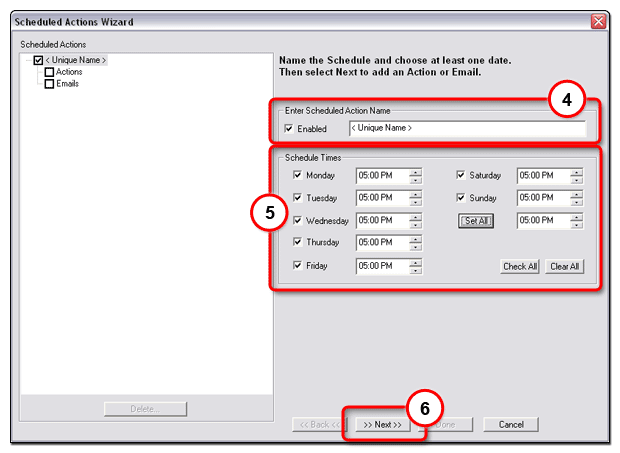Toggle the Wednesday checkbox
Screen dimensions: 620x453
(x=297, y=220)
